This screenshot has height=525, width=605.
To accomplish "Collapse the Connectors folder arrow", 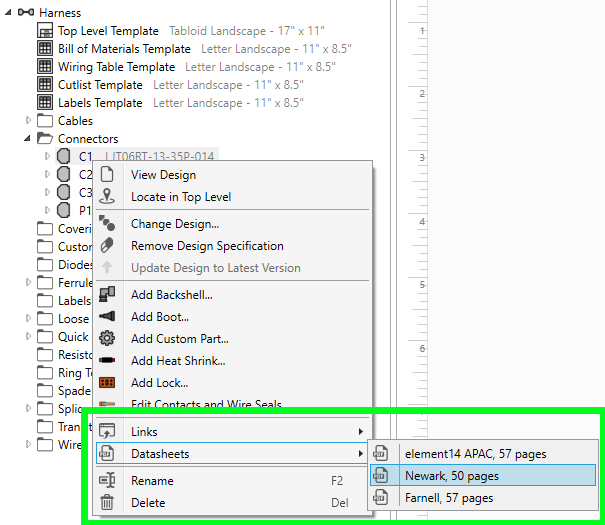I will [27, 138].
